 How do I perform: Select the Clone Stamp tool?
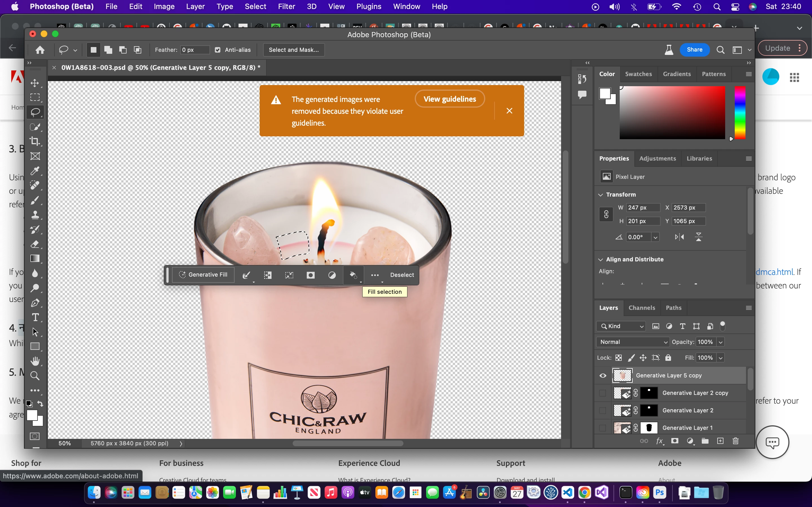point(35,215)
